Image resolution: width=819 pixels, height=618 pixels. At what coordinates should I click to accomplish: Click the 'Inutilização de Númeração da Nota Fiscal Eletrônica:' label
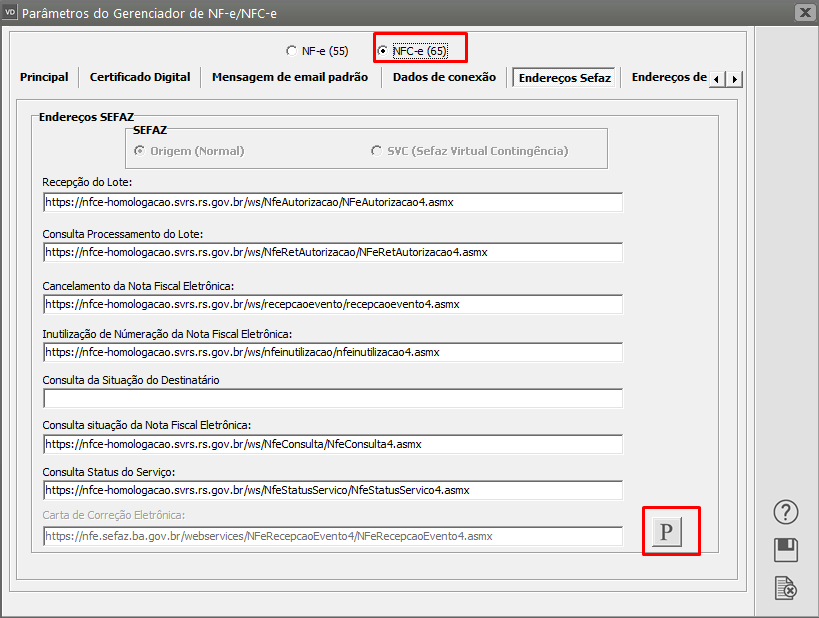[167, 334]
